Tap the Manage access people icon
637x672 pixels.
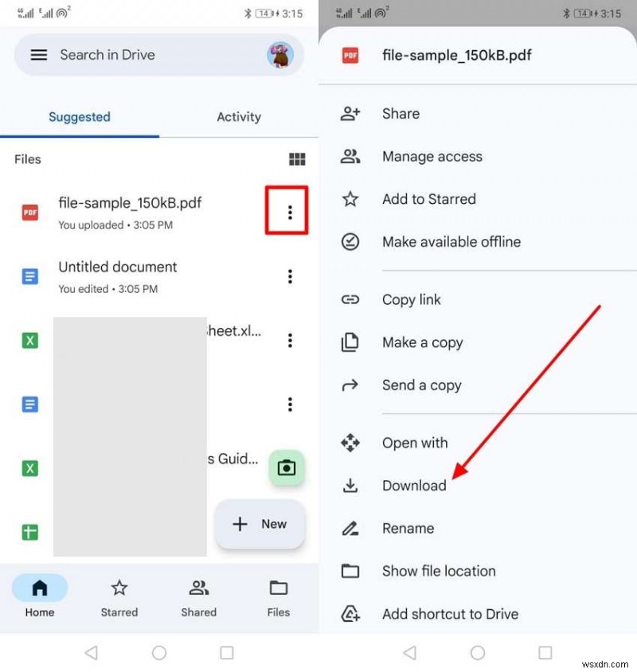(x=350, y=156)
